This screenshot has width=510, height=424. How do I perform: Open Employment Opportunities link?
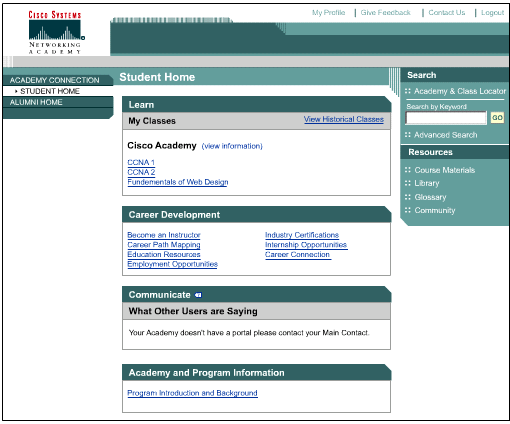(x=172, y=264)
